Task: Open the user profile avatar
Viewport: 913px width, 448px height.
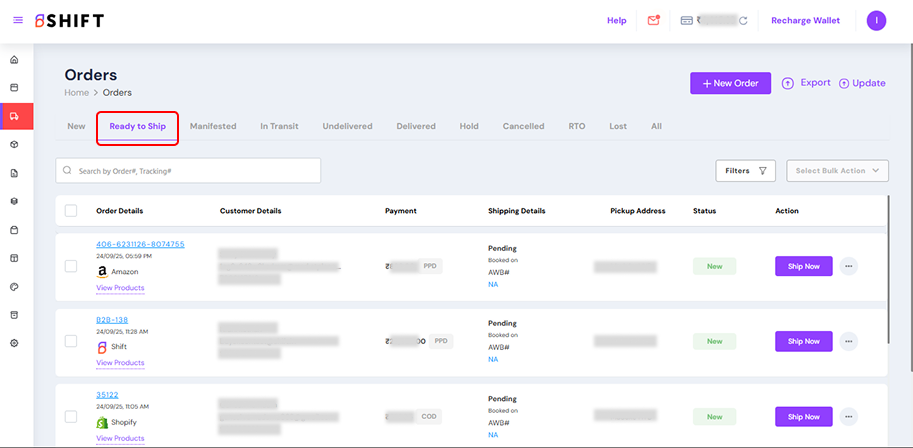Action: click(x=876, y=21)
